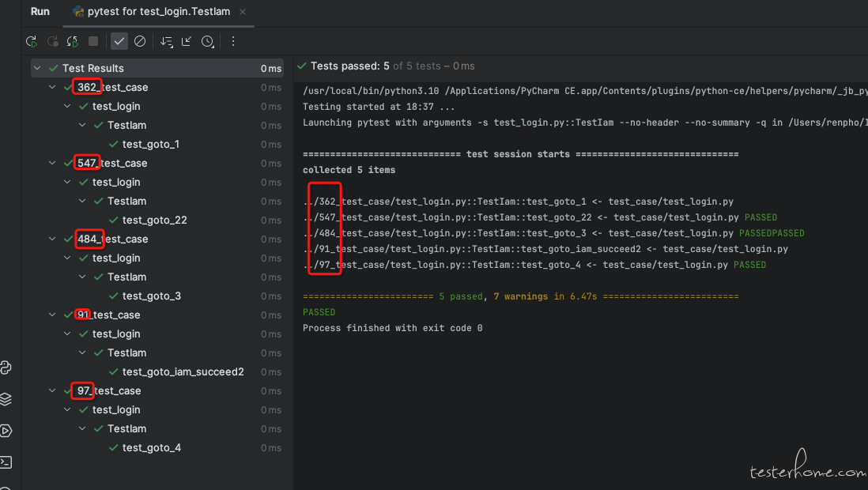Click the 91_test_case test_goto_iam_succeed2 console line
This screenshot has height=490, width=868.
(x=545, y=249)
